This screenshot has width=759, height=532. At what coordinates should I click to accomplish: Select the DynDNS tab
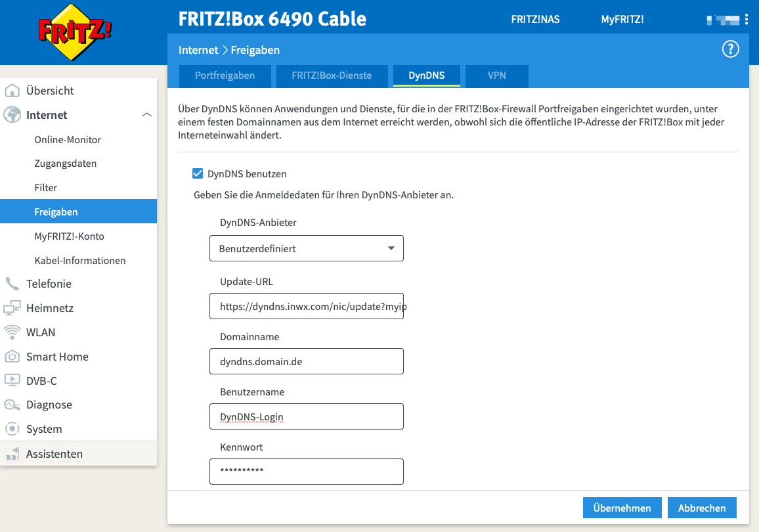pyautogui.click(x=427, y=76)
